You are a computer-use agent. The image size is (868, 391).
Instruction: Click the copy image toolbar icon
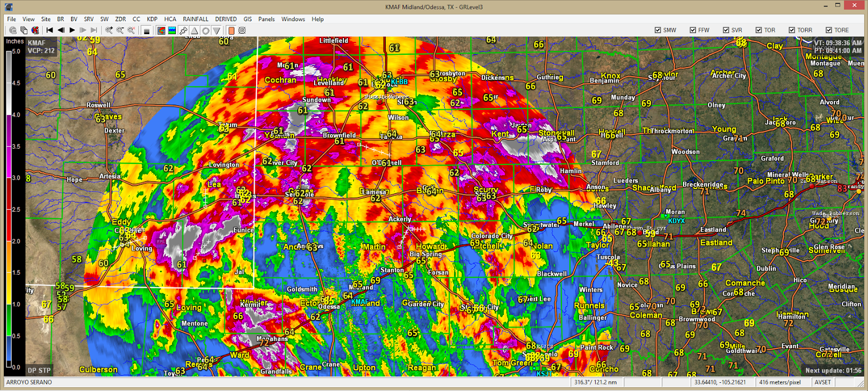(24, 30)
